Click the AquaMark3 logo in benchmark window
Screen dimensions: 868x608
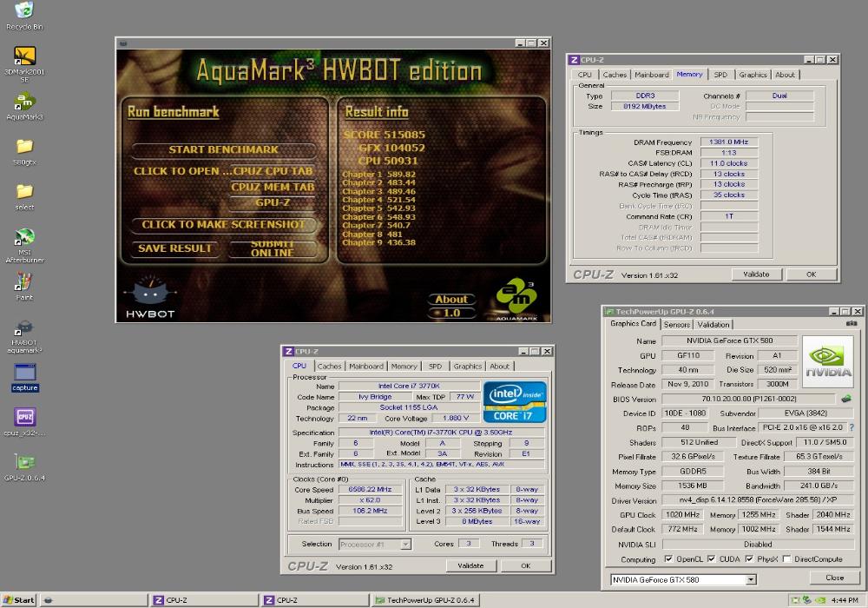click(516, 298)
